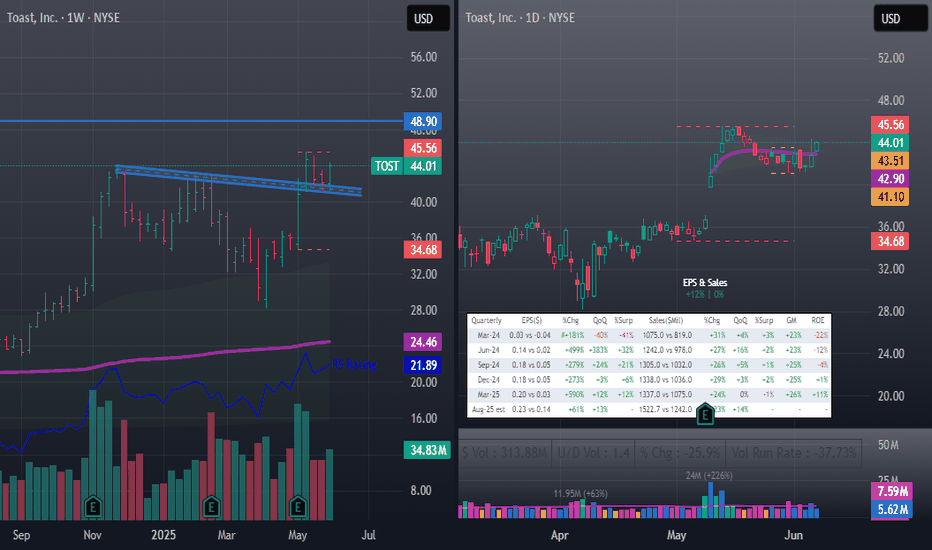Click the Toast, Inc. 1W NYSE chart title
Image resolution: width=932 pixels, height=550 pixels.
(63, 18)
